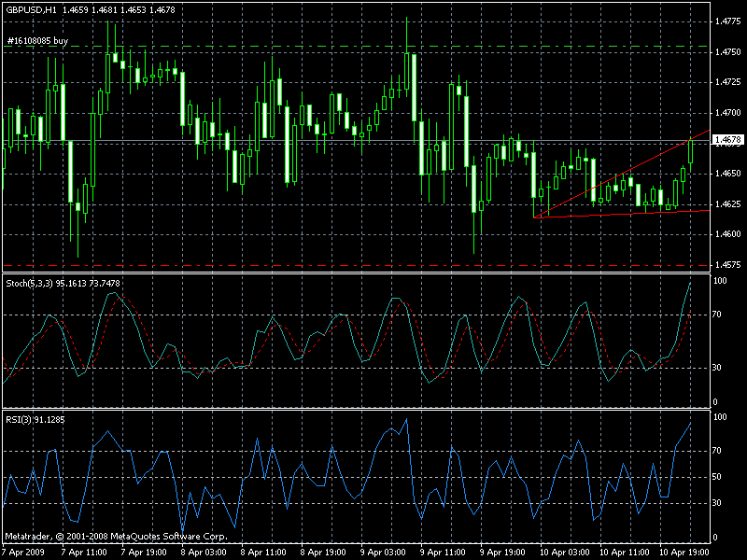Click the Stoch panel's 30 scale label
The width and height of the screenshot is (747, 560).
click(x=717, y=368)
